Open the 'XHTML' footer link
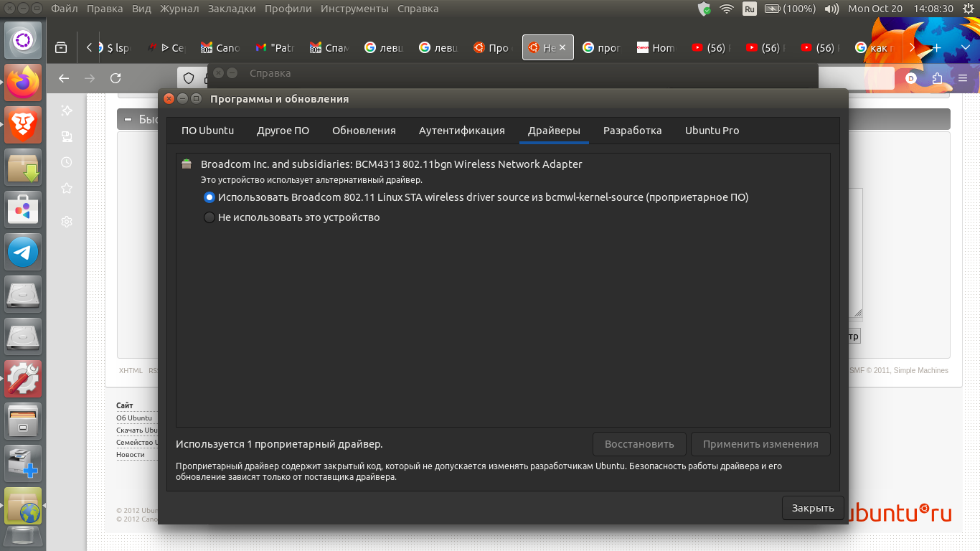The height and width of the screenshot is (551, 980). (131, 371)
